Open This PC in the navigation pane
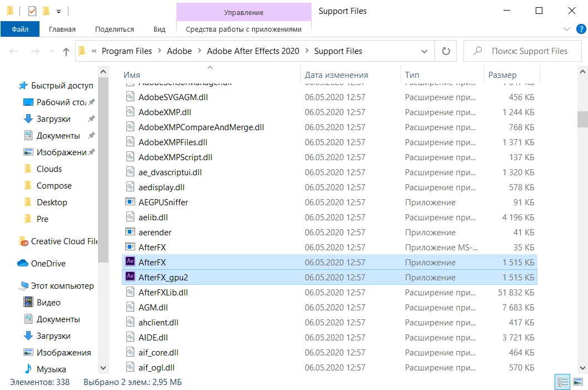This screenshot has width=588, height=390. click(56, 286)
